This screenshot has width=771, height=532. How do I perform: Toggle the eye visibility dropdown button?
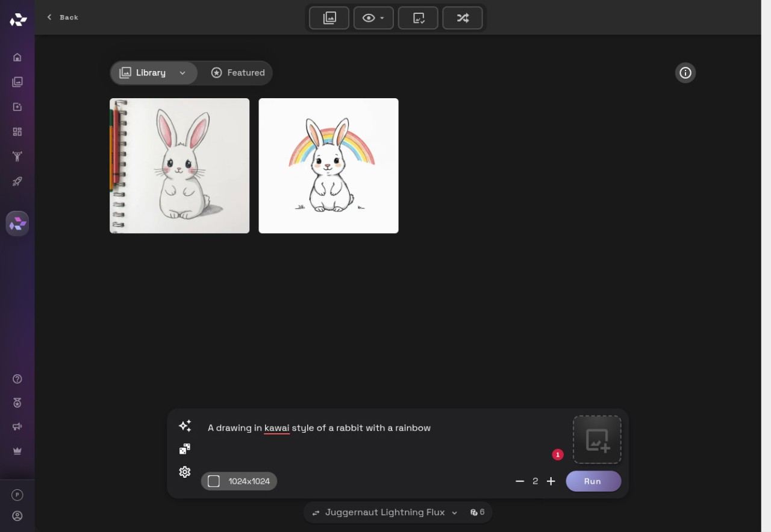(x=373, y=18)
